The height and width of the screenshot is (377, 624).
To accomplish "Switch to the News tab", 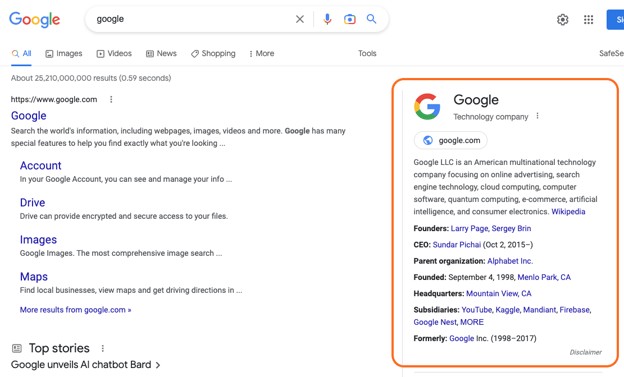I will pos(161,53).
